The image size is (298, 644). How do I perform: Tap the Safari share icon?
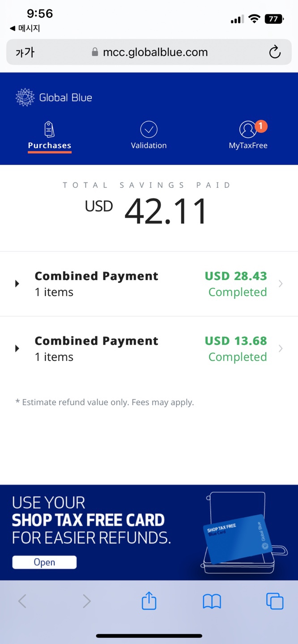pyautogui.click(x=149, y=601)
